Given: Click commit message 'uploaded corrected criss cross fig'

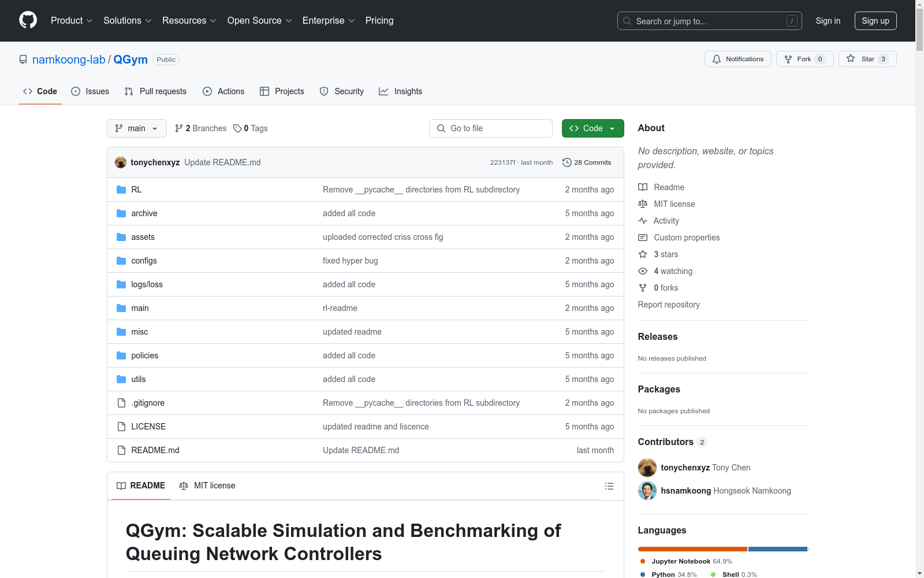Looking at the screenshot, I should (x=383, y=237).
